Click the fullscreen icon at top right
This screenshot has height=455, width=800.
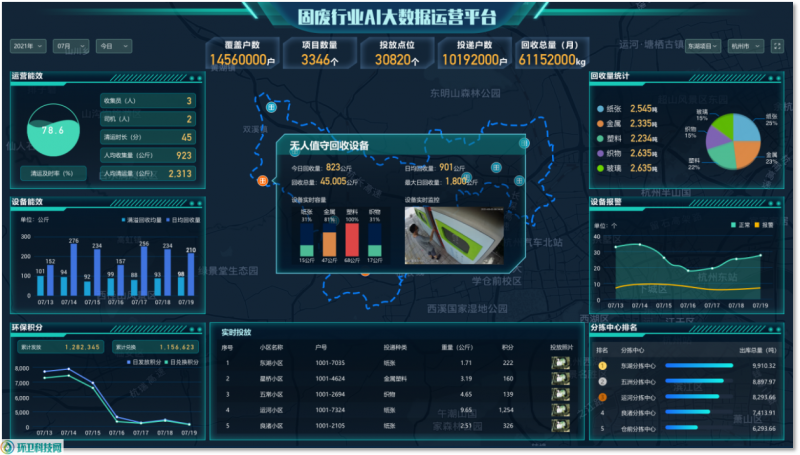pos(777,46)
